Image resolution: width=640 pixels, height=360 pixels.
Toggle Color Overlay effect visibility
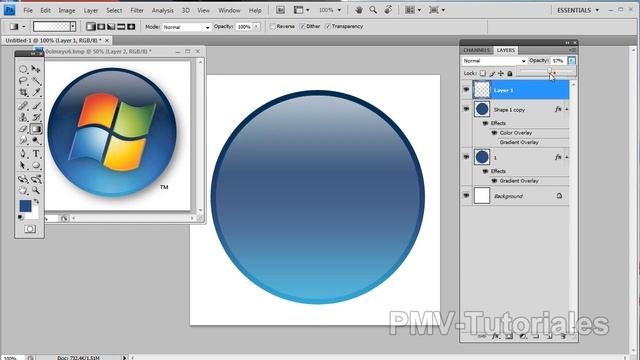coord(494,133)
